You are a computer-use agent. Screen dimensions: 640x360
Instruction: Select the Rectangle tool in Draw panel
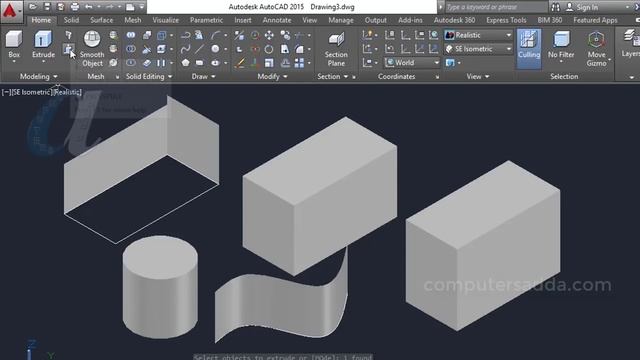point(200,63)
